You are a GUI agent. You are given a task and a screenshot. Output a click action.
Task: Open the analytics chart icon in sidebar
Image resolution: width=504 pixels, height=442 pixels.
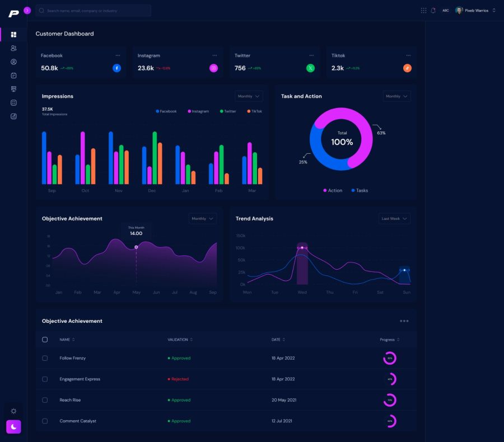13,116
